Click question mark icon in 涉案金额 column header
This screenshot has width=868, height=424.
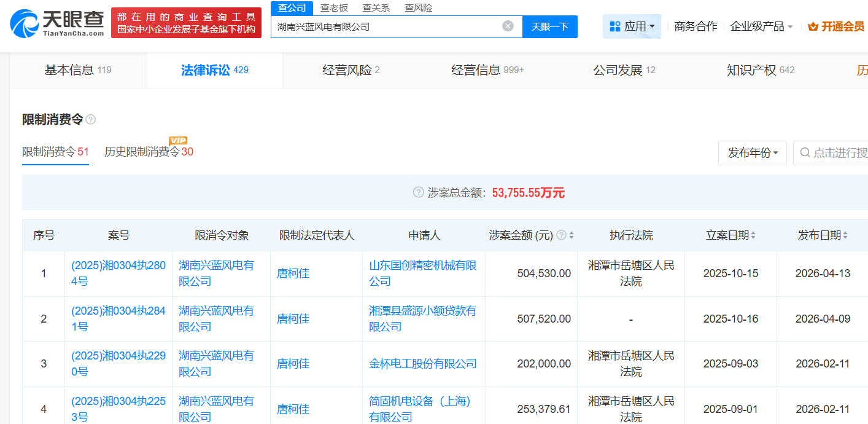[x=561, y=235]
